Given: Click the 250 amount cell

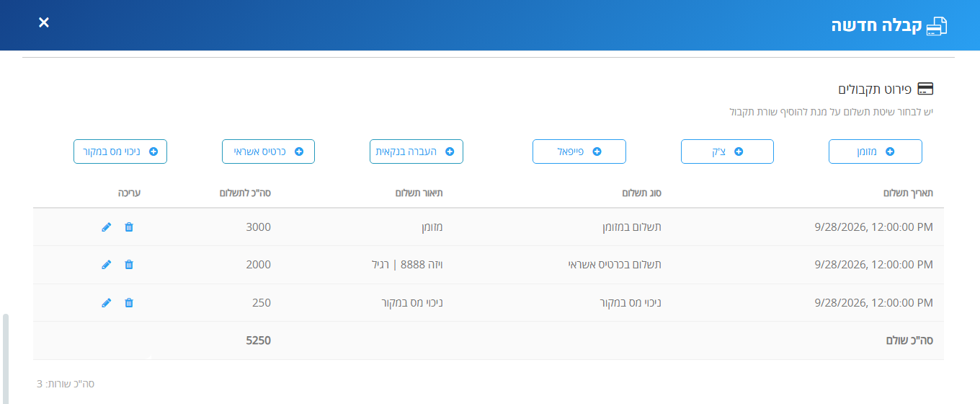Looking at the screenshot, I should click(262, 302).
